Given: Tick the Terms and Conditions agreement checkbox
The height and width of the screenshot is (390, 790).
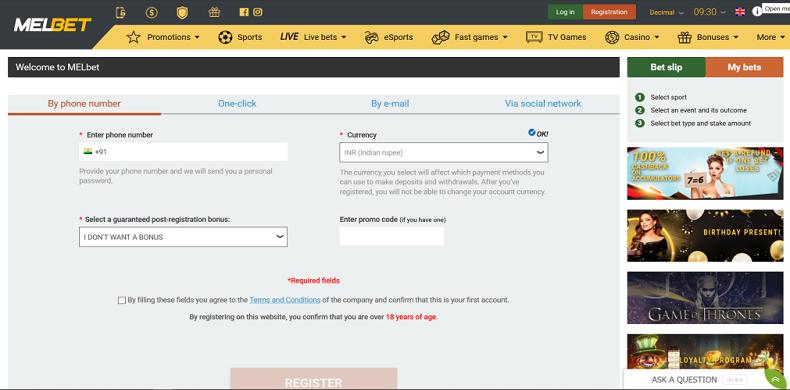Looking at the screenshot, I should pyautogui.click(x=122, y=300).
